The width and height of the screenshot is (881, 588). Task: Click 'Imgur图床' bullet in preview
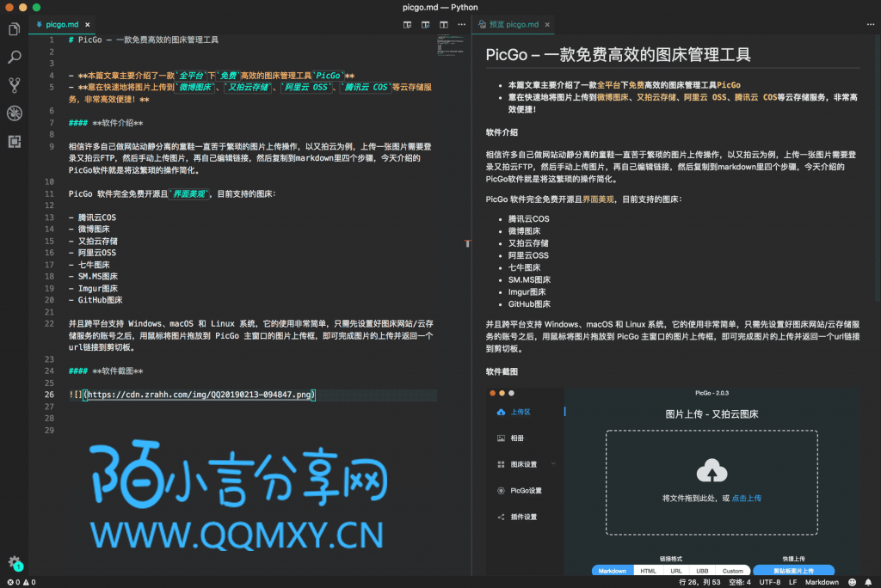point(527,292)
